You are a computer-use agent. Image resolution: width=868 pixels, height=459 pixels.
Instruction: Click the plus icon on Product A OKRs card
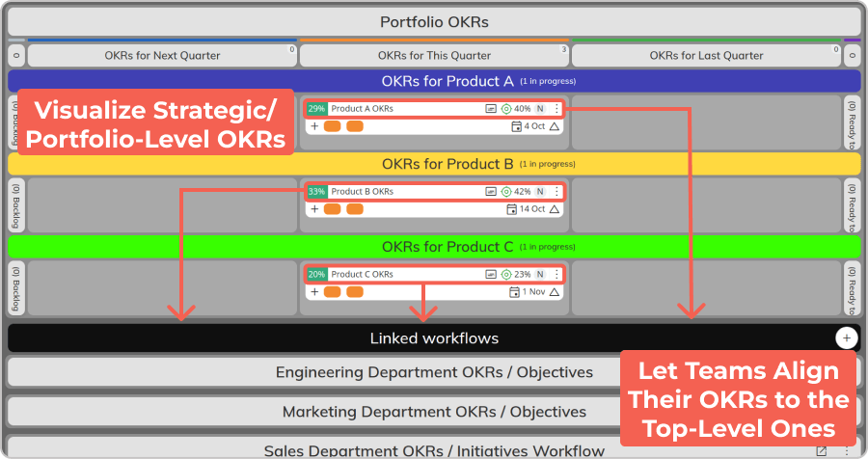click(x=314, y=126)
